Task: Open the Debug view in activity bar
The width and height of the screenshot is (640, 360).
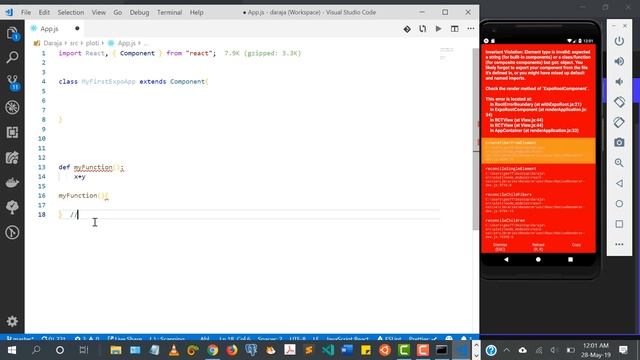Action: point(12,107)
